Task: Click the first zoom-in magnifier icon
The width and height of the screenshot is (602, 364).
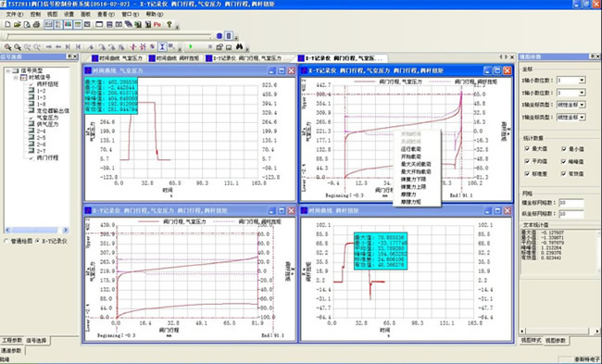Action: click(7, 47)
